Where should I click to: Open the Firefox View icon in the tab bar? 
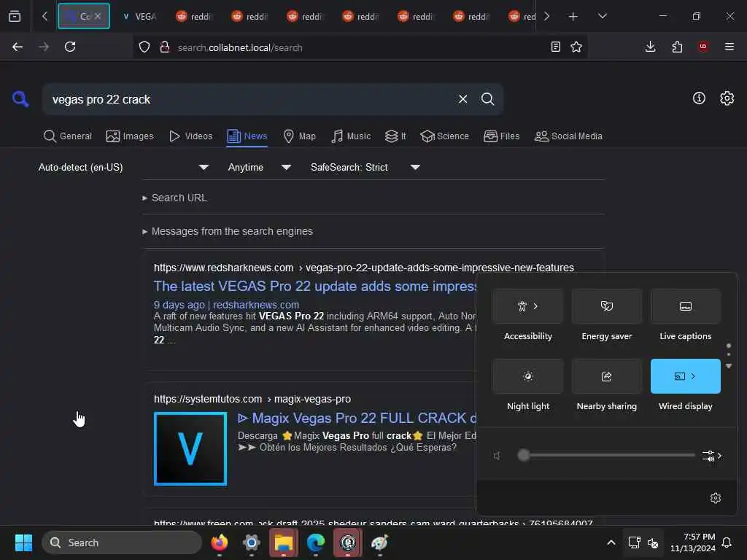(x=15, y=16)
